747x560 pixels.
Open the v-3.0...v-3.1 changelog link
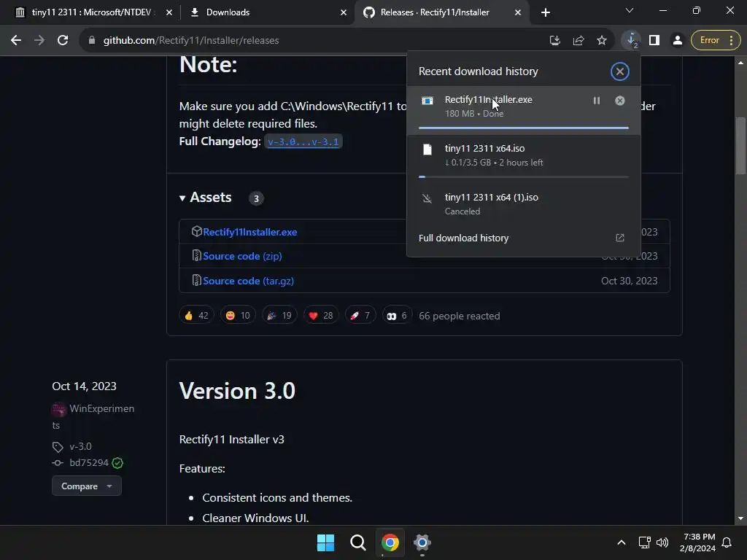pos(303,142)
